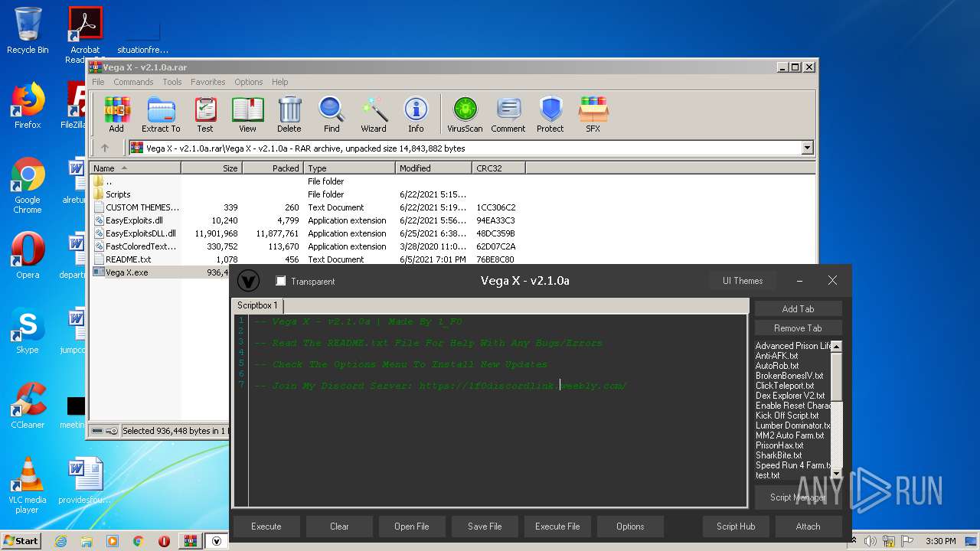Click the script list scroll down arrow
Viewport: 980px width, 551px height.
[836, 474]
